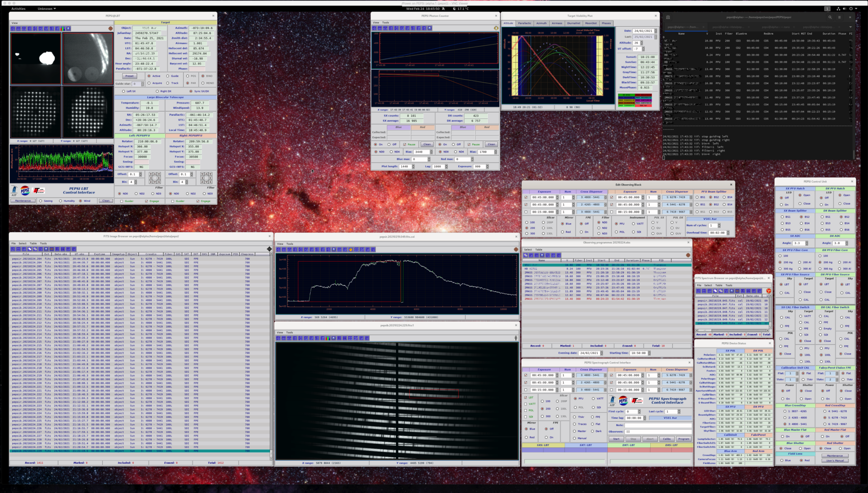Click the first toolbar icon in FITS Image Browser
The width and height of the screenshot is (868, 493).
(x=13, y=249)
